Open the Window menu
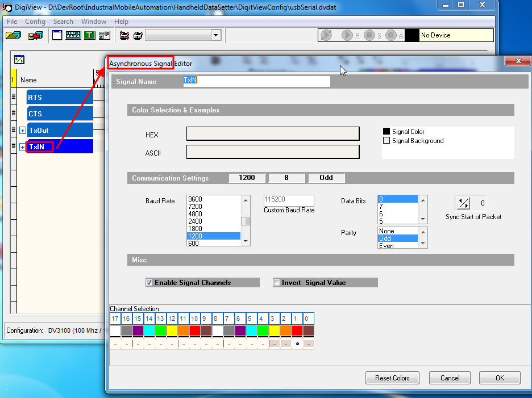The image size is (532, 398). [94, 22]
